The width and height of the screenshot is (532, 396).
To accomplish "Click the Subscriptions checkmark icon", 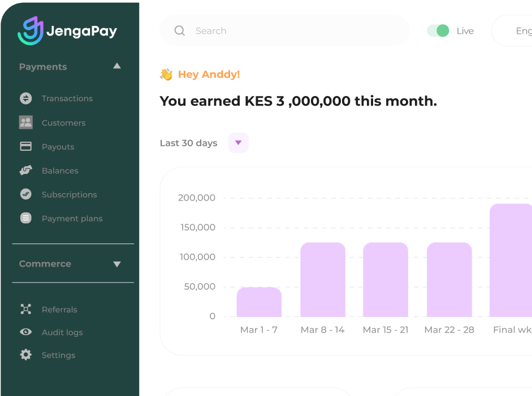I will coord(26,194).
